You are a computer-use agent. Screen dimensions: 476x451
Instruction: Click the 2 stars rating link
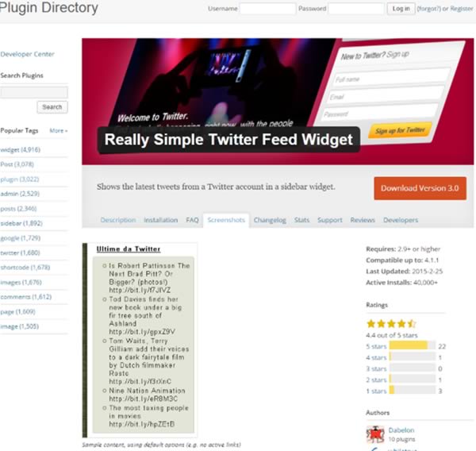[376, 380]
